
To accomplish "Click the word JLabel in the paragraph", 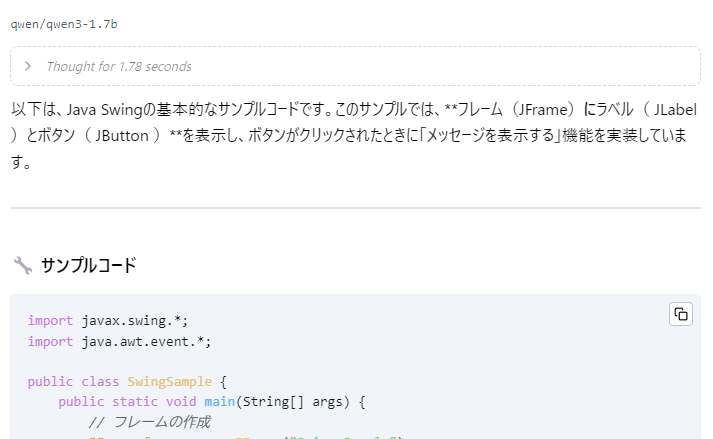I will click(674, 109).
